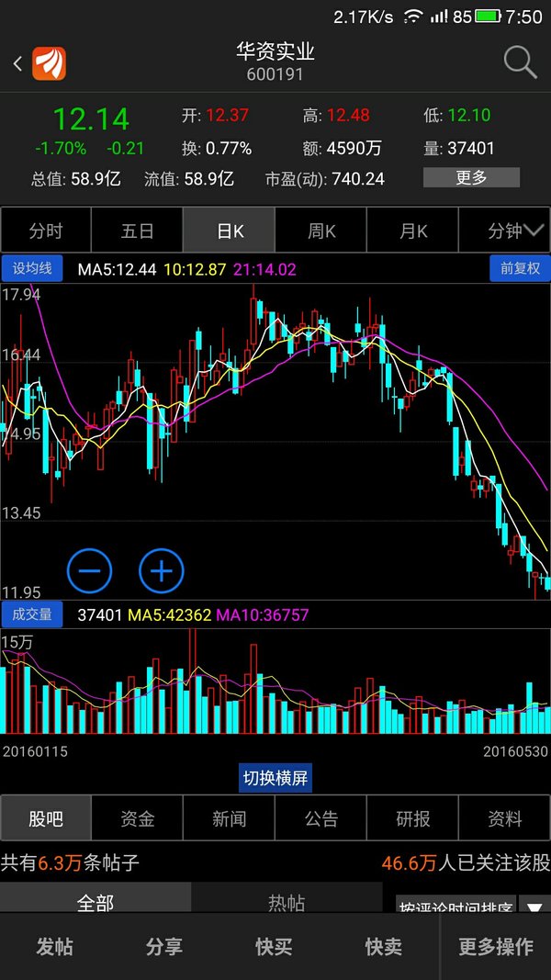Tap the 分享 share button
This screenshot has height=980, width=551.
tap(164, 946)
